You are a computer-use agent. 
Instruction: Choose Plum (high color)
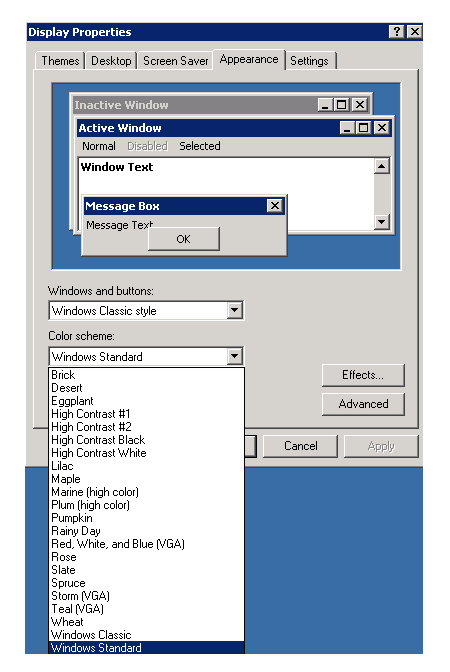click(x=147, y=505)
